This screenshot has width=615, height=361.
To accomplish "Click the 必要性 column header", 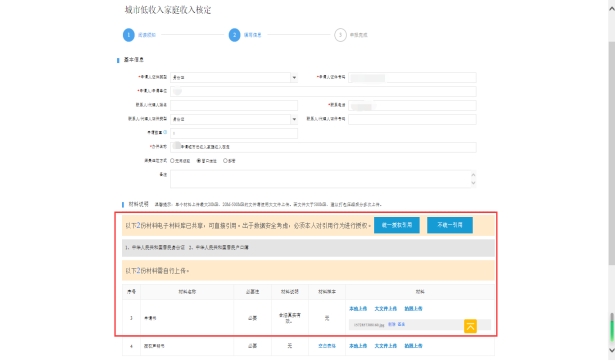I will point(252,292).
